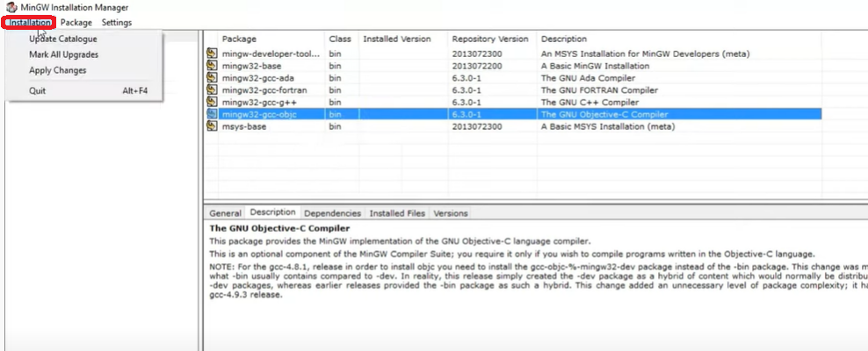Open the Package menu
The height and width of the screenshot is (351, 868).
coord(76,23)
